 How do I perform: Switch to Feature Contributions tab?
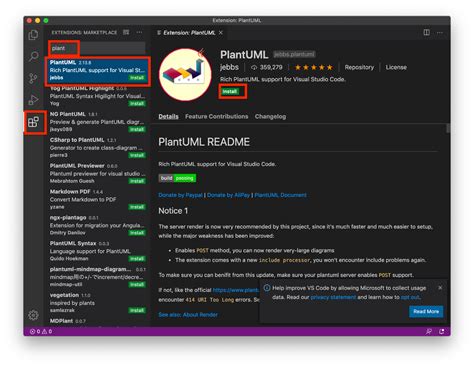click(217, 116)
